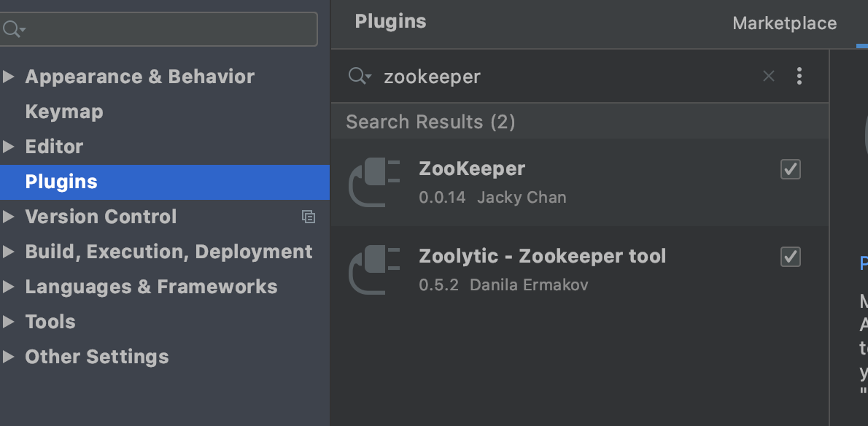
Task: Clear the zookeeper search text
Action: pos(768,76)
